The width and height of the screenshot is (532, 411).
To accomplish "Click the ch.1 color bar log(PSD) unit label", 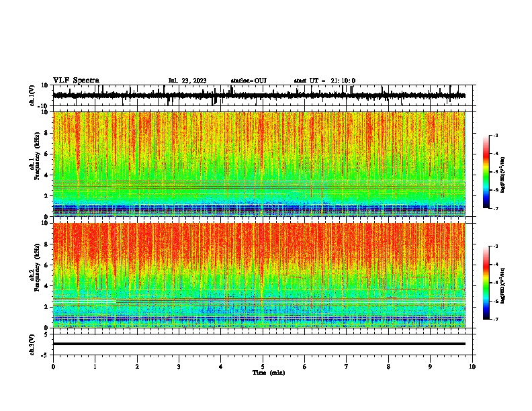I will (x=503, y=175).
